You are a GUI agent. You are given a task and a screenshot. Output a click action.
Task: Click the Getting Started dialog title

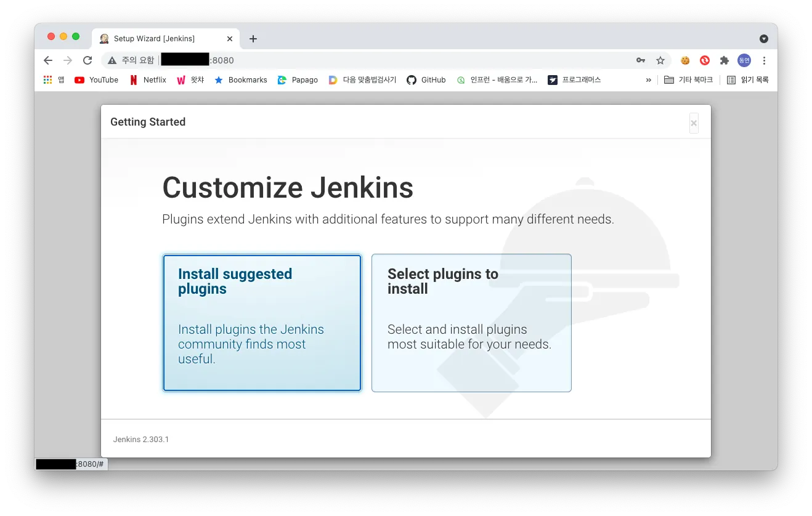coord(148,122)
